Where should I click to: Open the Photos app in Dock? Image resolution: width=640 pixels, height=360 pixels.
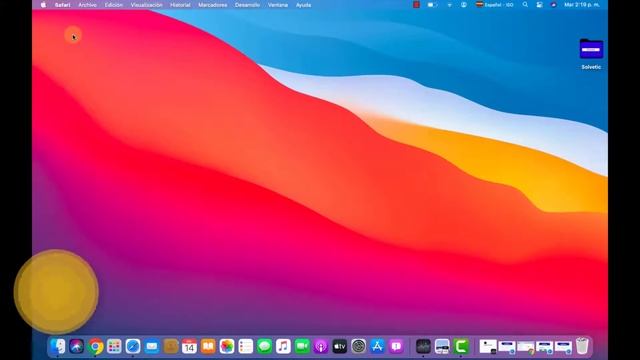click(x=227, y=347)
